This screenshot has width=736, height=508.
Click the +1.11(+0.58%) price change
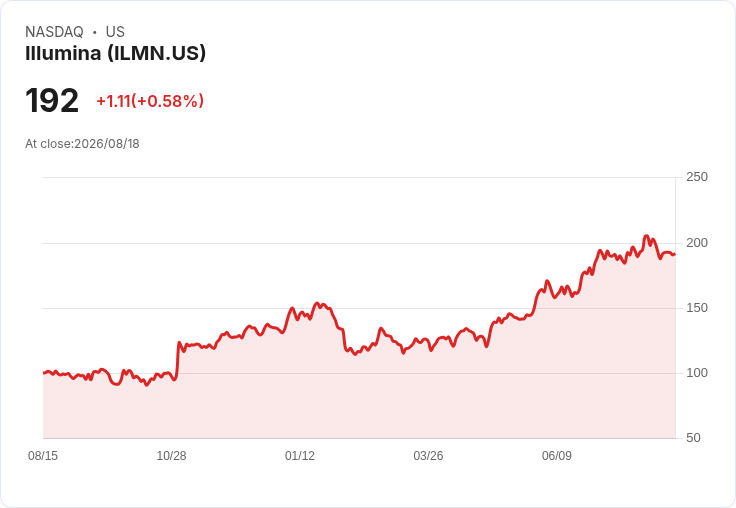pos(150,101)
